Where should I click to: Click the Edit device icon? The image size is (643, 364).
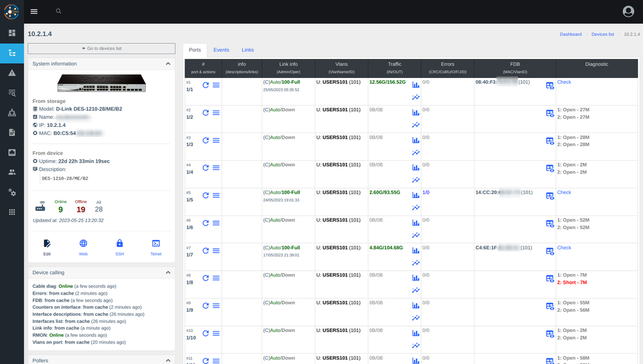tap(47, 247)
